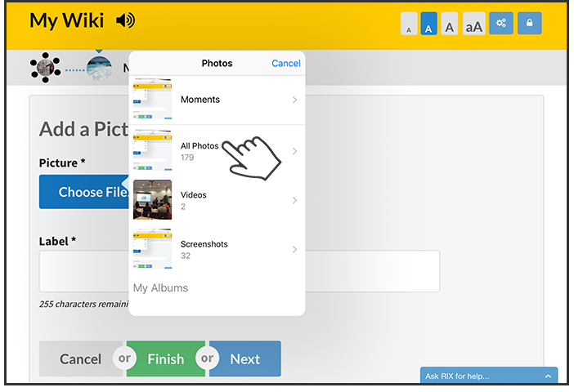Click the green Finish button
The height and width of the screenshot is (392, 574).
[166, 359]
